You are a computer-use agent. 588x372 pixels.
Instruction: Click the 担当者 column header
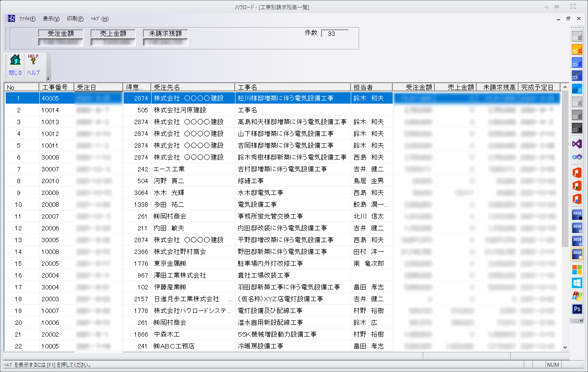coord(371,87)
